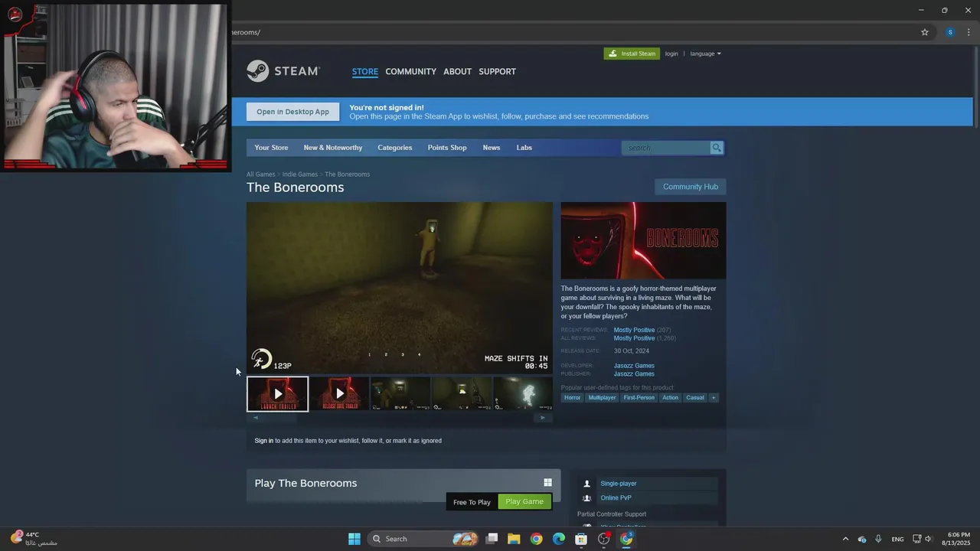Viewport: 980px width, 551px height.
Task: Open Jasozz Games developer link
Action: (x=634, y=366)
